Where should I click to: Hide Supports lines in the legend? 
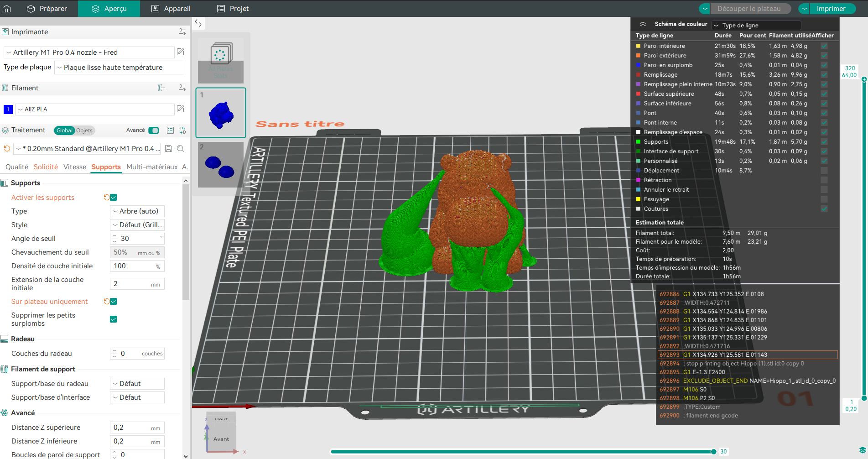pyautogui.click(x=824, y=142)
